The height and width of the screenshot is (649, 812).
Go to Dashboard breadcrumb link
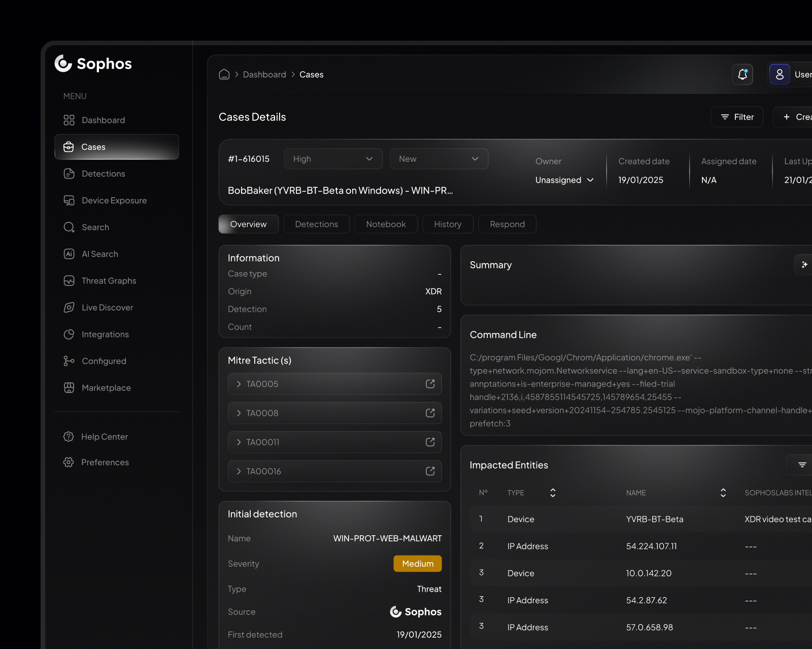pos(264,75)
